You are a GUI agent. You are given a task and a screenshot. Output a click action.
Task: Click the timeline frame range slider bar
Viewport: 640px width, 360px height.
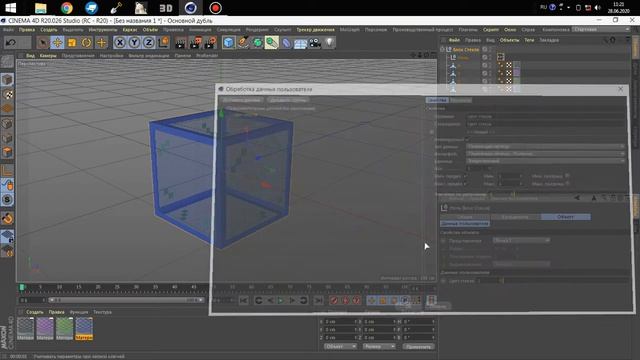126,300
